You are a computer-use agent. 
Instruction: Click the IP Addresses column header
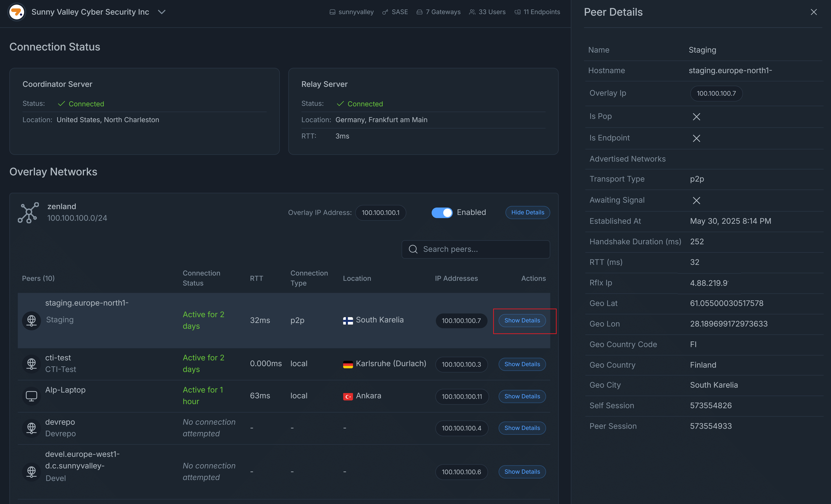(456, 278)
